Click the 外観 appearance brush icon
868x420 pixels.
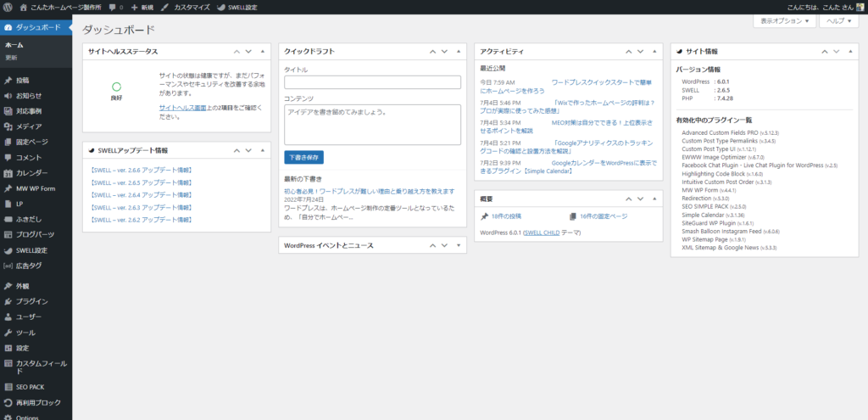pos(8,287)
